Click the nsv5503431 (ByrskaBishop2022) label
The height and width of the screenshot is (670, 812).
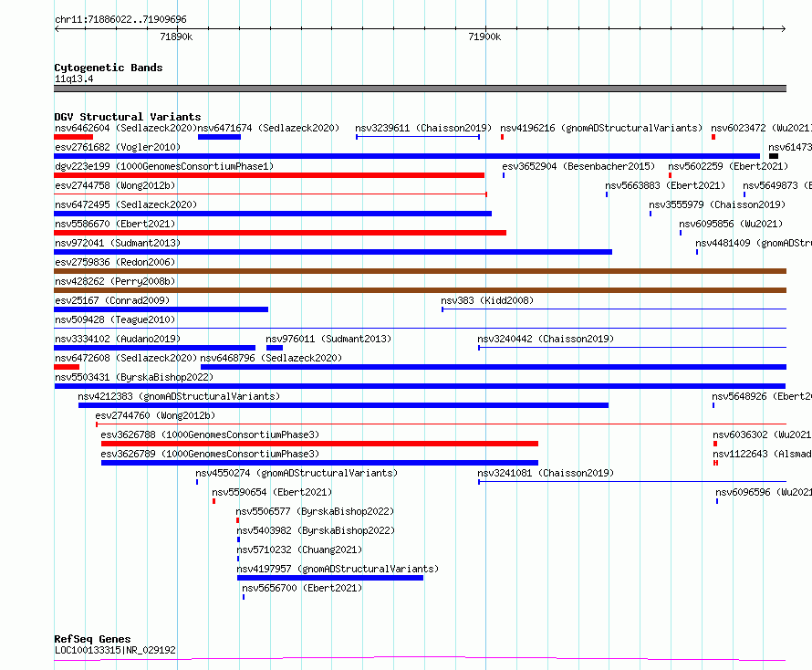[x=134, y=377]
